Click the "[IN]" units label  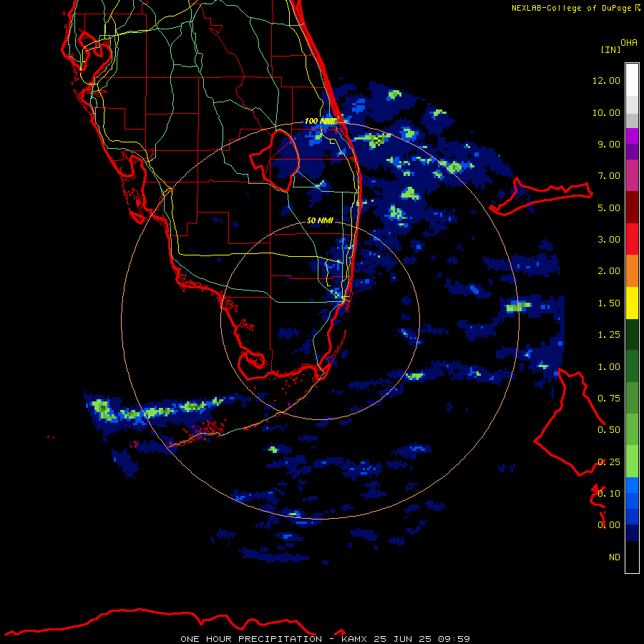[x=610, y=49]
